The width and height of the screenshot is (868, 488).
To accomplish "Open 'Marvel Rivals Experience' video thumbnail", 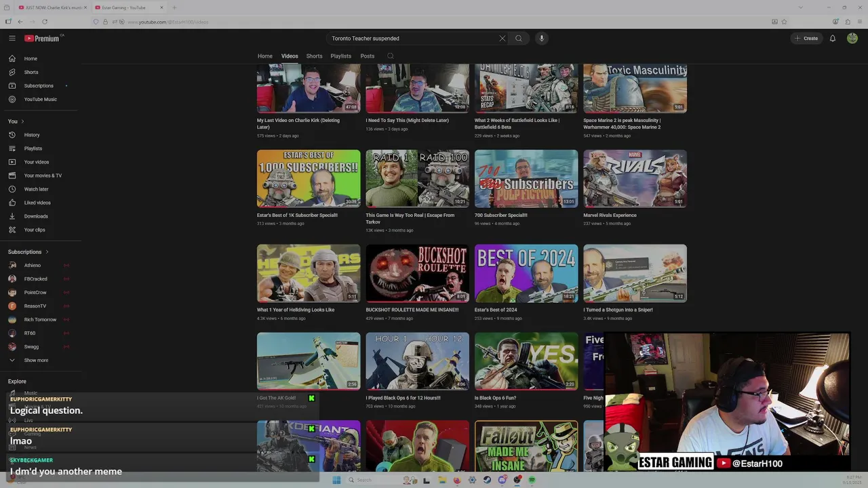I will tap(635, 178).
